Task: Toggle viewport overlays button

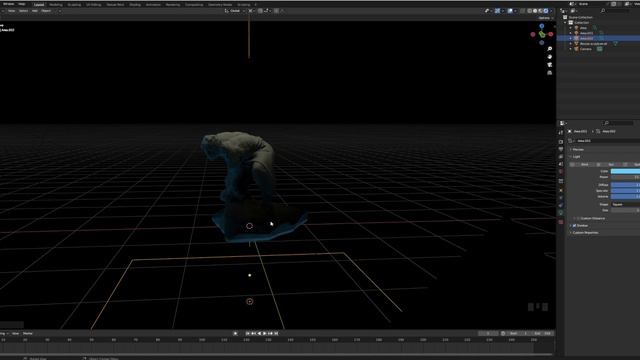Action: pyautogui.click(x=510, y=11)
